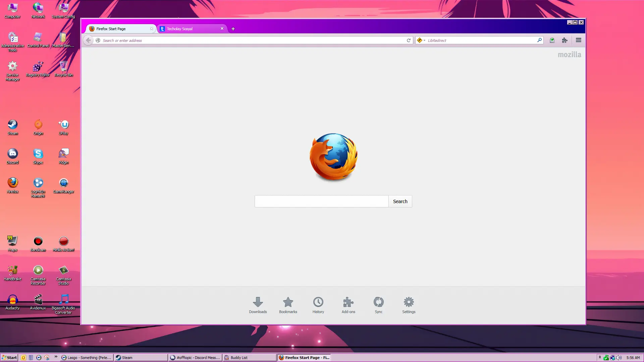Select the Bandicam desktop icon
The image size is (644, 362).
pos(38,244)
